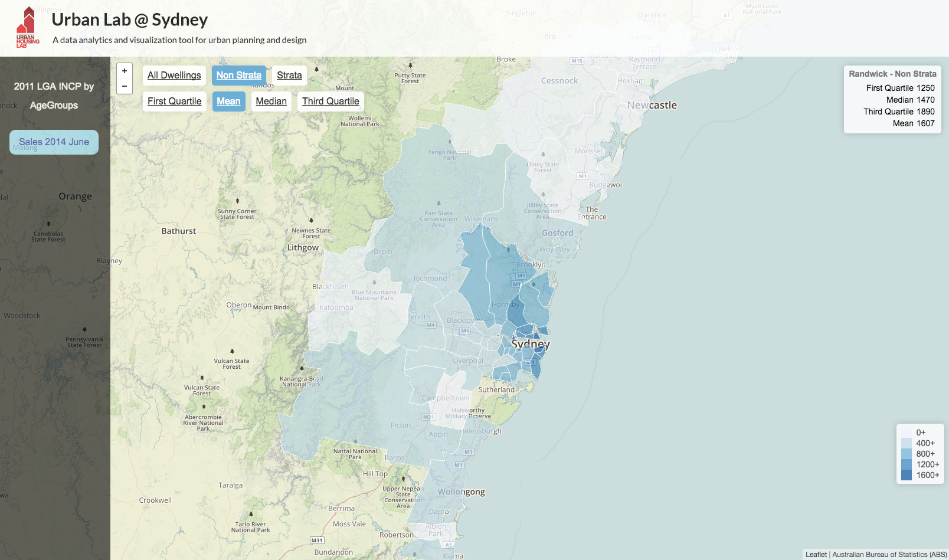The image size is (949, 560).
Task: Click the First Quartile 1250 value
Action: [x=901, y=88]
